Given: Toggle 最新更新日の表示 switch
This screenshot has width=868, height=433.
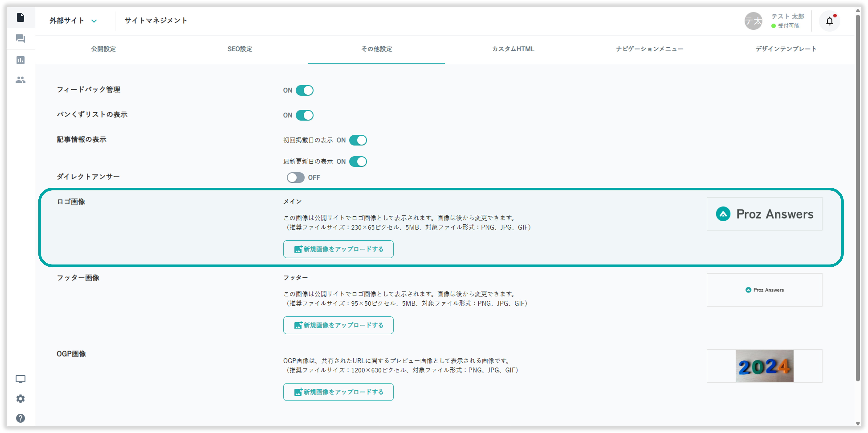Looking at the screenshot, I should click(358, 162).
